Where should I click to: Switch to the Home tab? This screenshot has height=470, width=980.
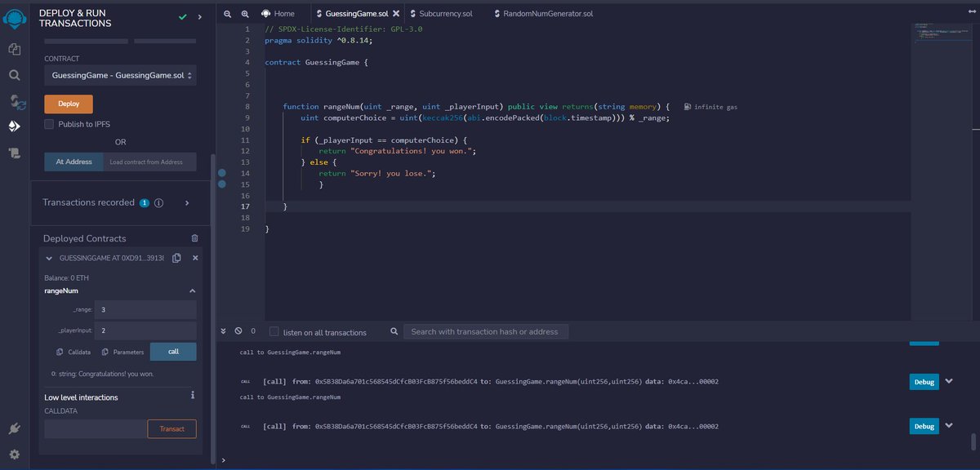pyautogui.click(x=278, y=14)
